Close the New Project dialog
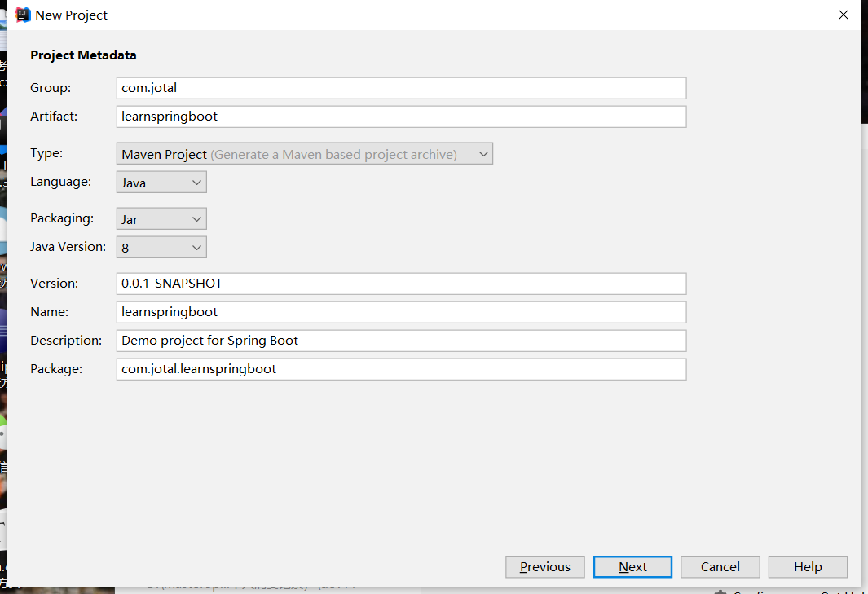 843,15
